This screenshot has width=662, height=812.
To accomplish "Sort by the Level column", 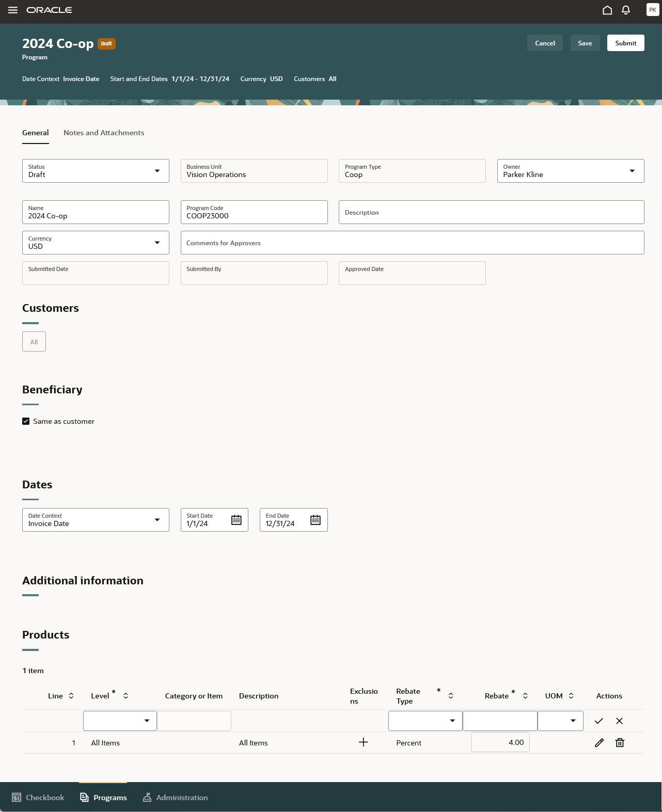I will pyautogui.click(x=125, y=696).
